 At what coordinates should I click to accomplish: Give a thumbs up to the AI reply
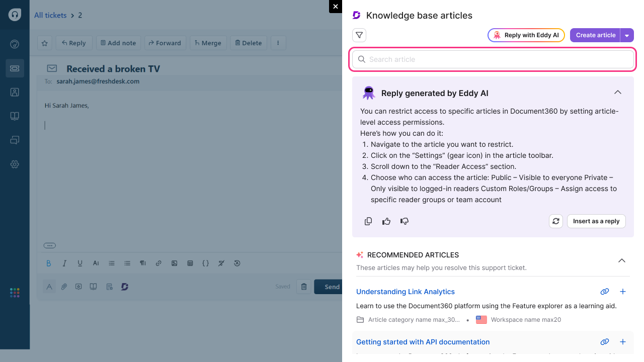click(386, 221)
